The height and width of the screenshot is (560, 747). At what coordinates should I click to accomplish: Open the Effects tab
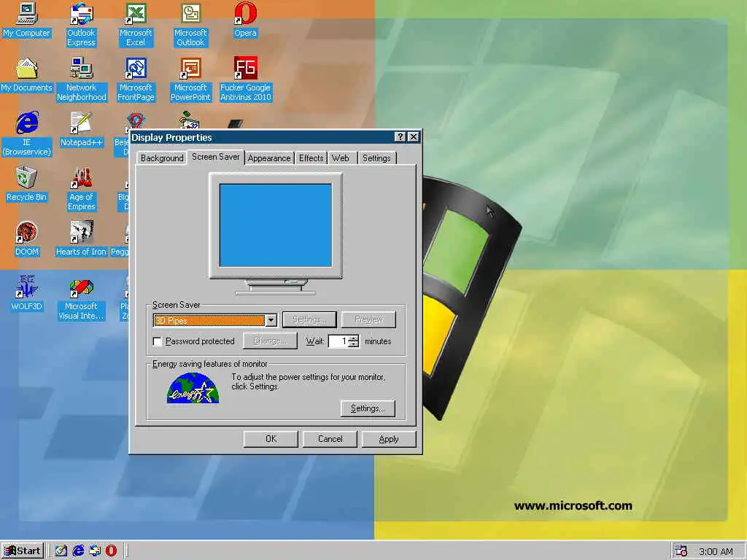(x=311, y=158)
